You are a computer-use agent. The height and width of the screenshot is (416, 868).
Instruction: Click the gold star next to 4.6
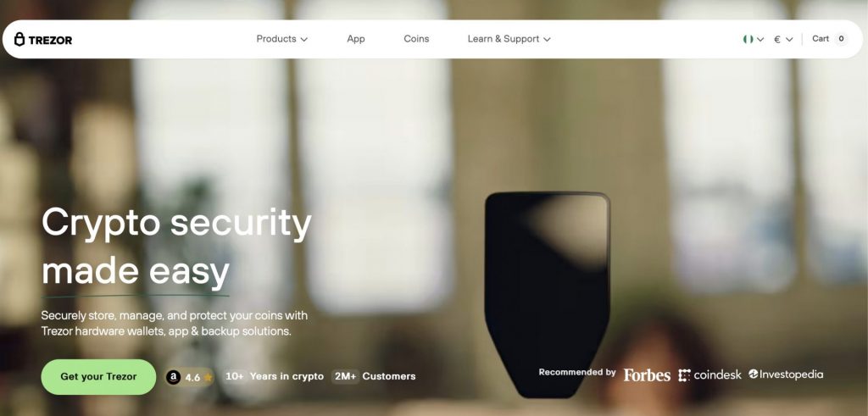click(208, 378)
